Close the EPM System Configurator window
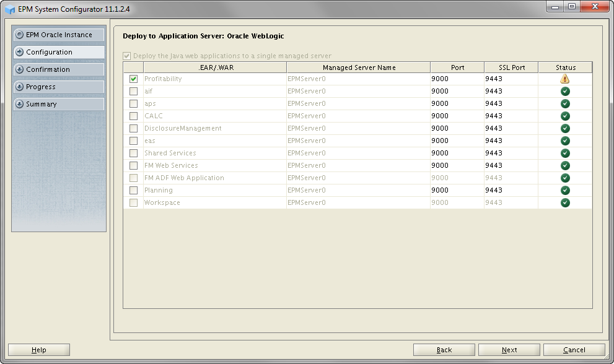The height and width of the screenshot is (364, 614). (595, 7)
